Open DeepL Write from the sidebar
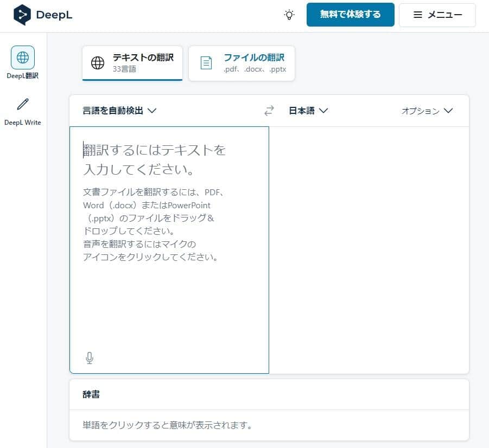 tap(22, 106)
